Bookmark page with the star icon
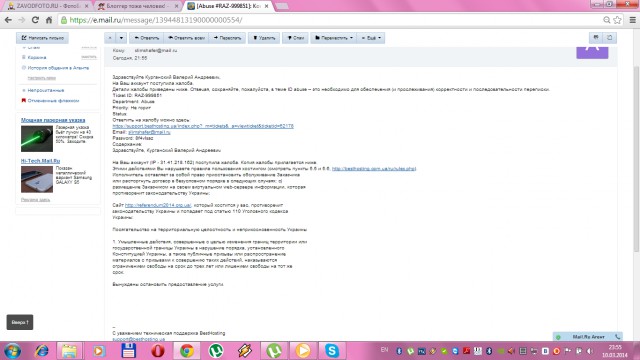The height and width of the screenshot is (360, 640). 618,20
